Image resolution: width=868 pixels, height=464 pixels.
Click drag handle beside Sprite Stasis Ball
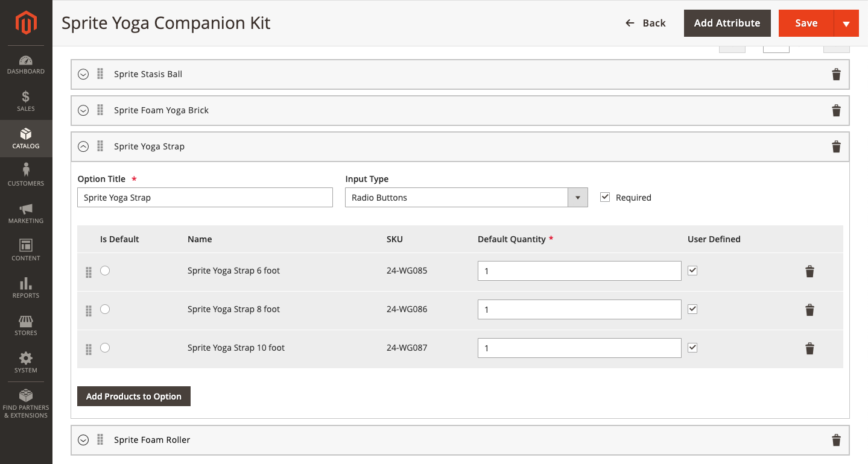pos(100,74)
